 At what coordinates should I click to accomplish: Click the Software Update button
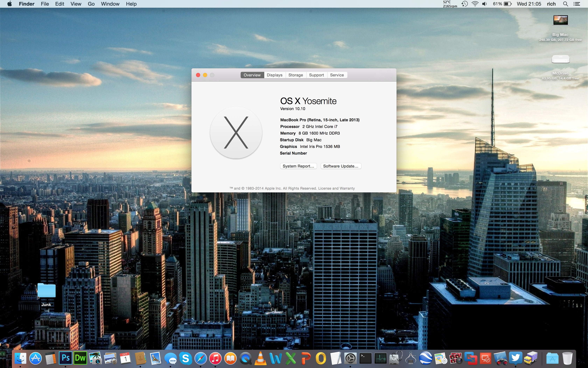tap(341, 166)
